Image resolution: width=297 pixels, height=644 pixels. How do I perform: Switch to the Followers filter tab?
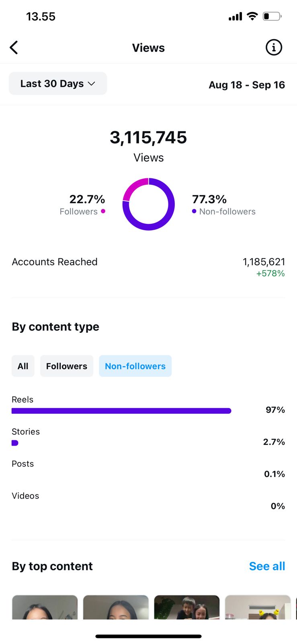click(x=67, y=366)
